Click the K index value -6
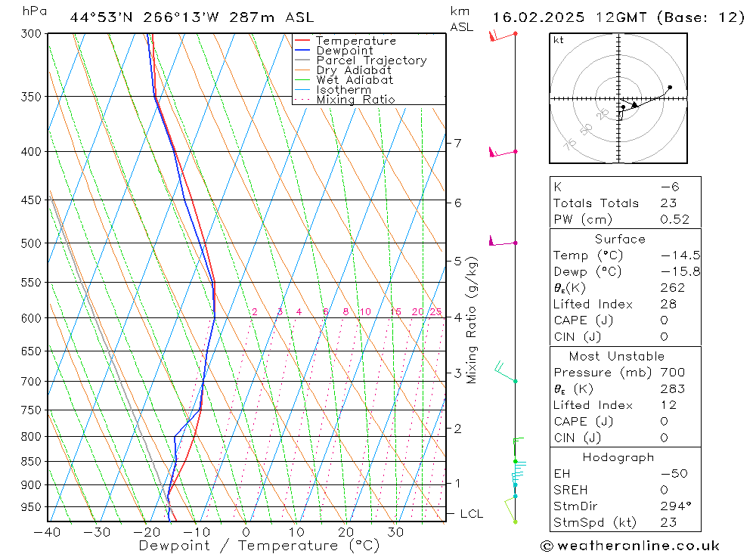The height and width of the screenshot is (554, 756). pos(670,187)
